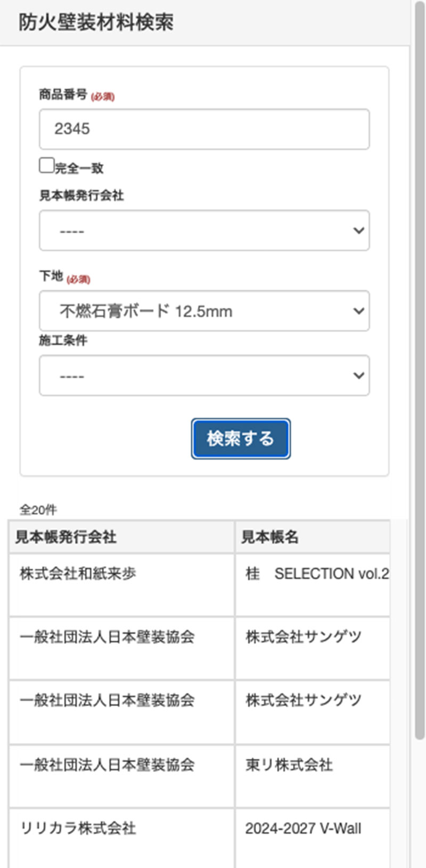Open the 下地 dropdown showing 不燃石膏ボード 12.5mm
Viewport: 426px width, 868px height.
[x=204, y=311]
